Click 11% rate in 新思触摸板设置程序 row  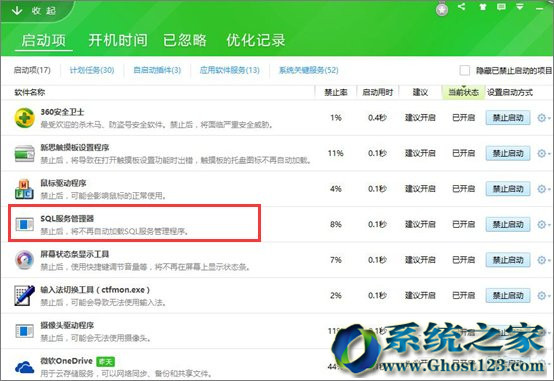click(x=336, y=153)
